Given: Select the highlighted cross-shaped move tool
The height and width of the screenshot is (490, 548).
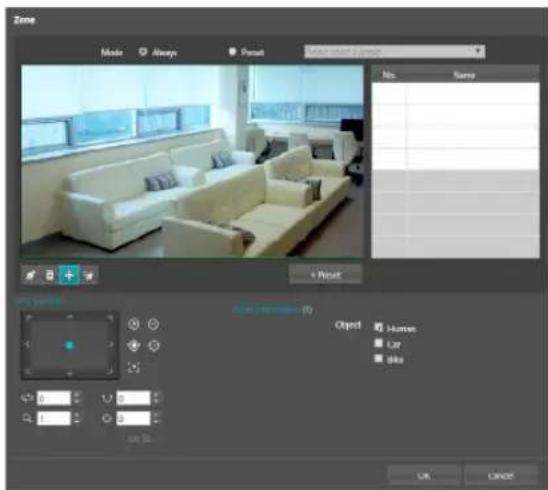Looking at the screenshot, I should coord(69,275).
